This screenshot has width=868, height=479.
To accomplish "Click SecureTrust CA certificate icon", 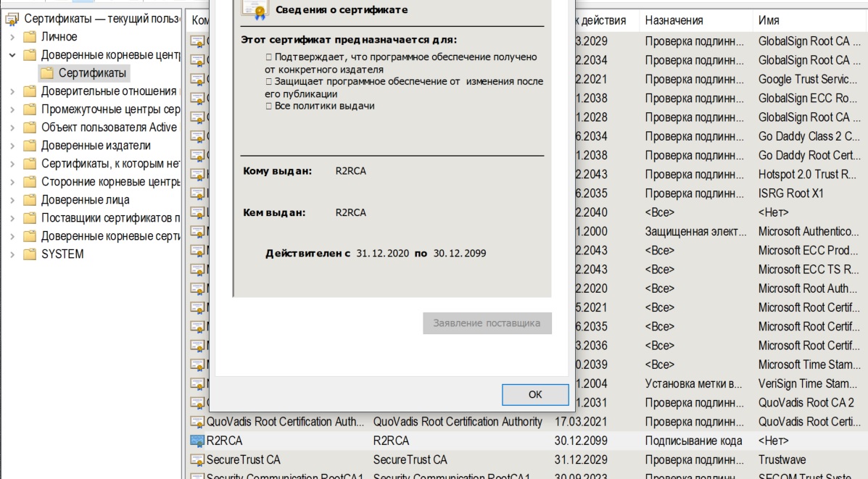I will pos(197,459).
